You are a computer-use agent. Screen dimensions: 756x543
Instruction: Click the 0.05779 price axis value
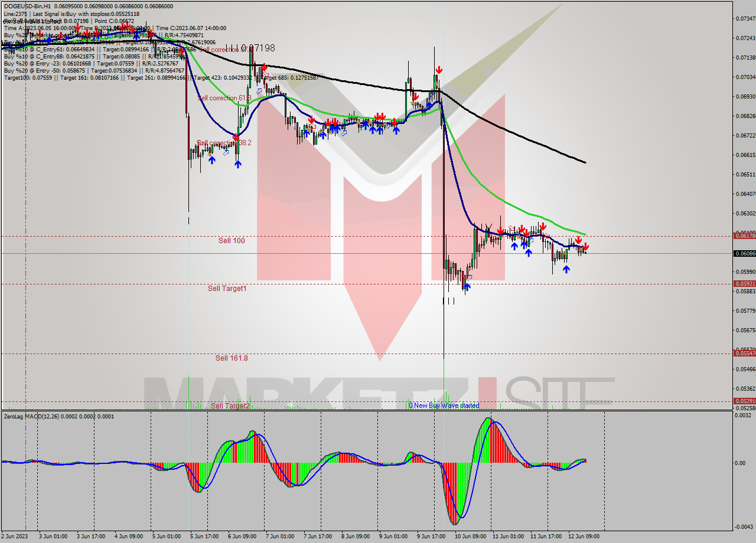point(745,310)
